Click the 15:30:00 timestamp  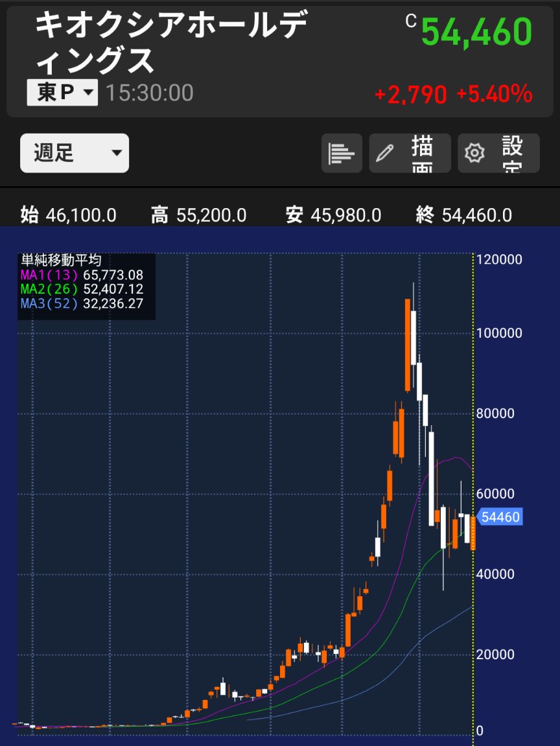(x=149, y=93)
